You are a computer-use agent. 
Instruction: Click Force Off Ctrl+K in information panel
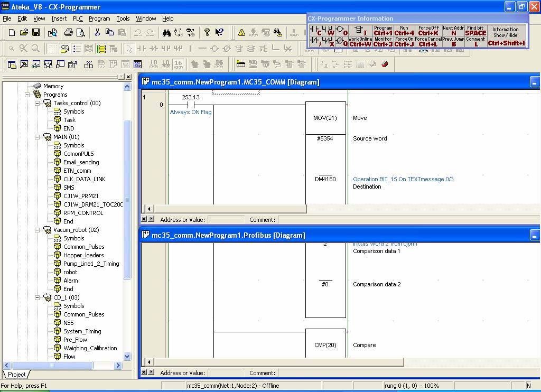pyautogui.click(x=428, y=31)
